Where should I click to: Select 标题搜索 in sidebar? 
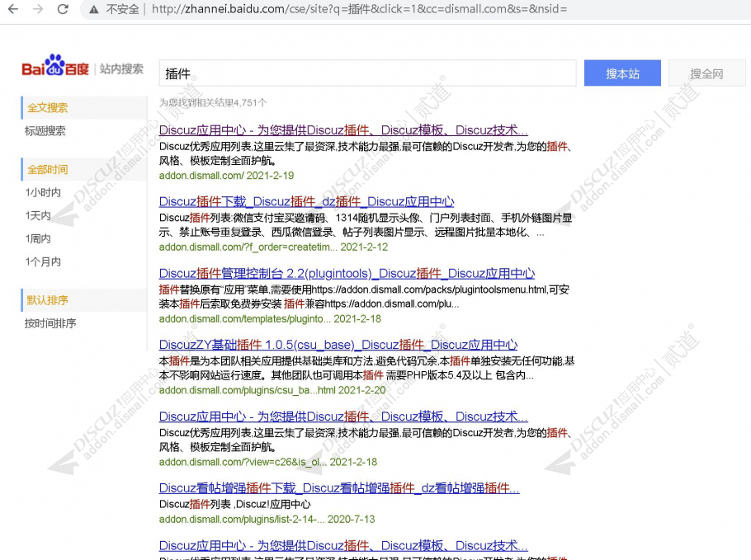tap(45, 130)
